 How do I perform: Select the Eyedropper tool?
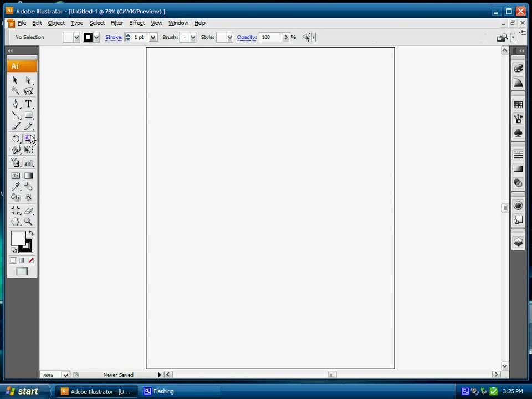(x=16, y=186)
